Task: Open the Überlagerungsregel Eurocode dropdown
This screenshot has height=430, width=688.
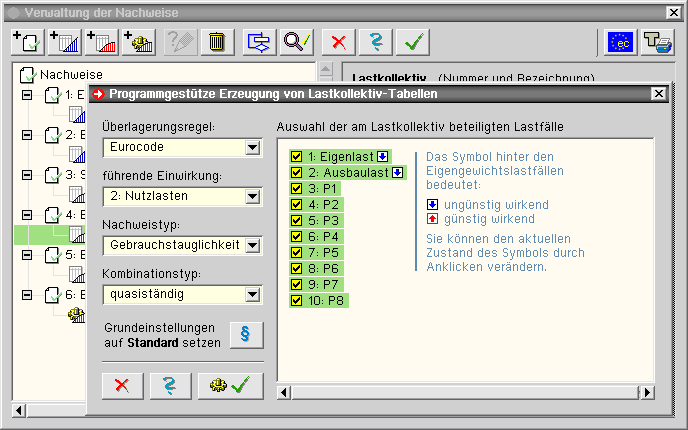Action: (x=252, y=148)
